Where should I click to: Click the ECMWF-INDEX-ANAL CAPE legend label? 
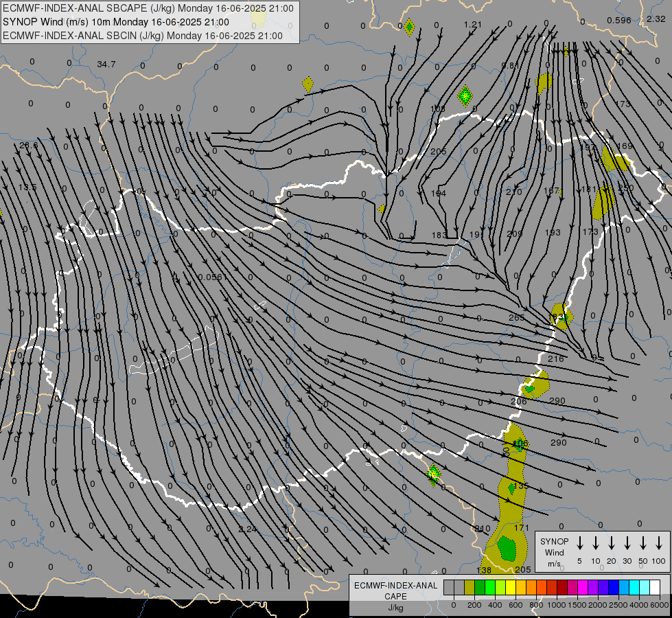(x=395, y=597)
